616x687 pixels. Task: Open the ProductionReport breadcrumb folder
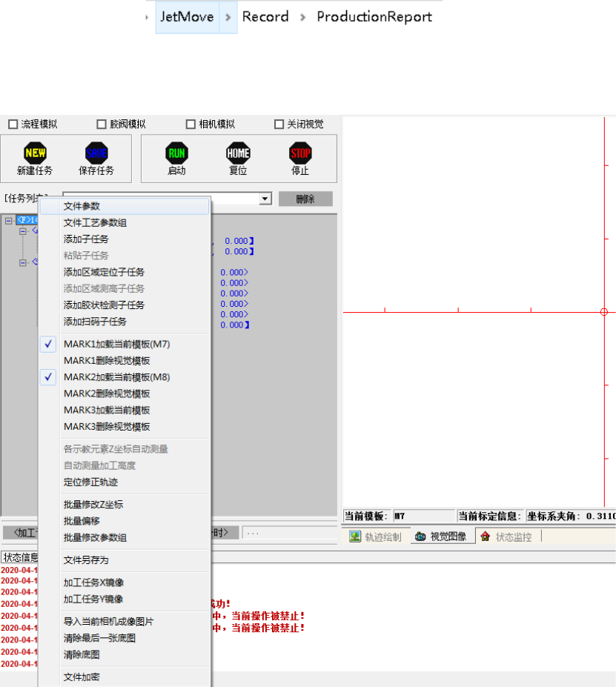click(x=374, y=17)
